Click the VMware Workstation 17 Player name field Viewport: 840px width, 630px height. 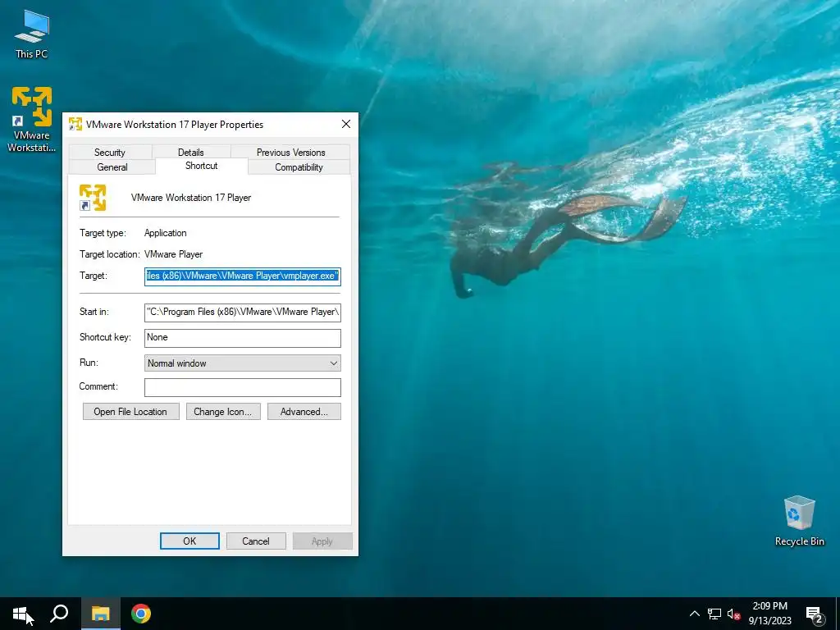(x=191, y=198)
